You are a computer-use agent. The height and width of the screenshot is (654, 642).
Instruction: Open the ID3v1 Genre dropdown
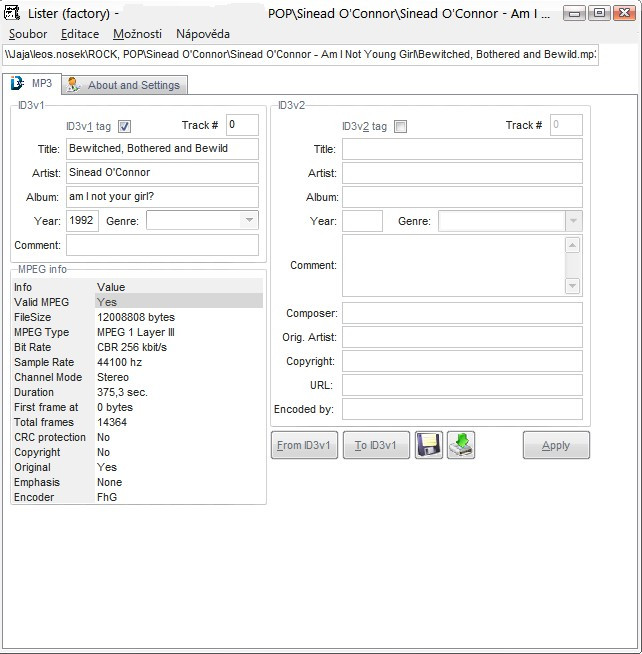[x=249, y=220]
